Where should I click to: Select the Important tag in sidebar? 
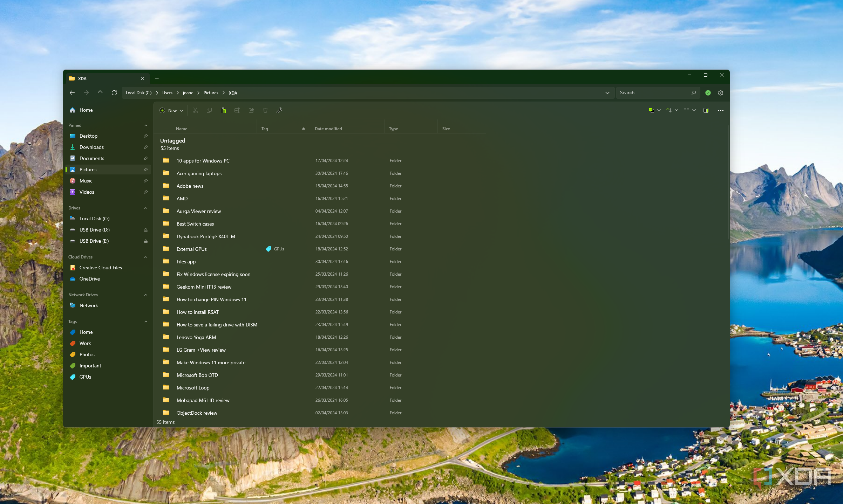click(x=108, y=366)
